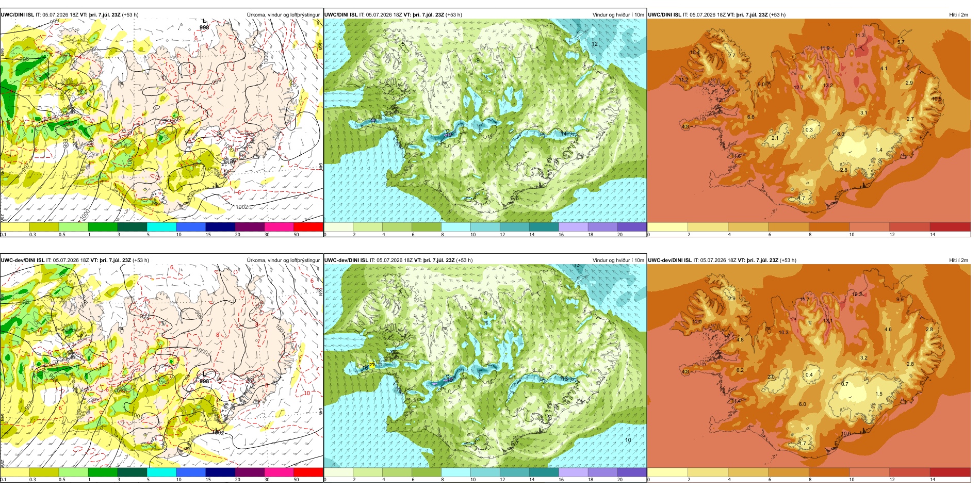Click the 10.3 temperature value in UWC-dev temperature map
The width and height of the screenshot is (980, 490).
783,333
